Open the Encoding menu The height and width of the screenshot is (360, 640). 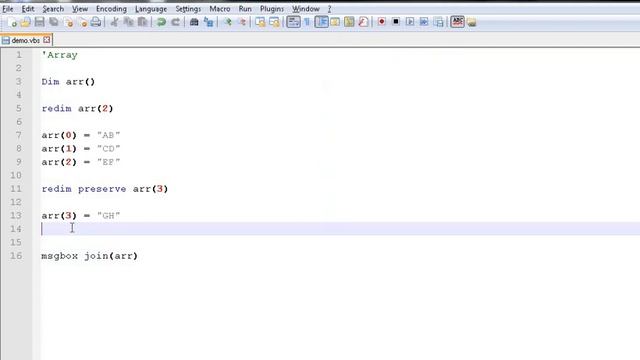point(111,9)
